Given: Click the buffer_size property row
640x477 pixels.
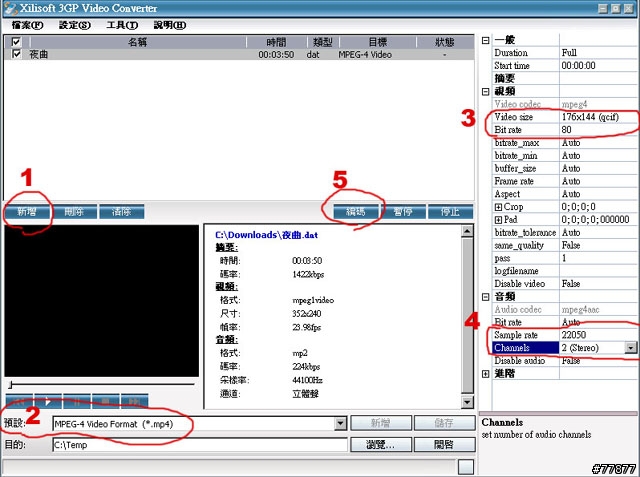Looking at the screenshot, I should [x=564, y=169].
